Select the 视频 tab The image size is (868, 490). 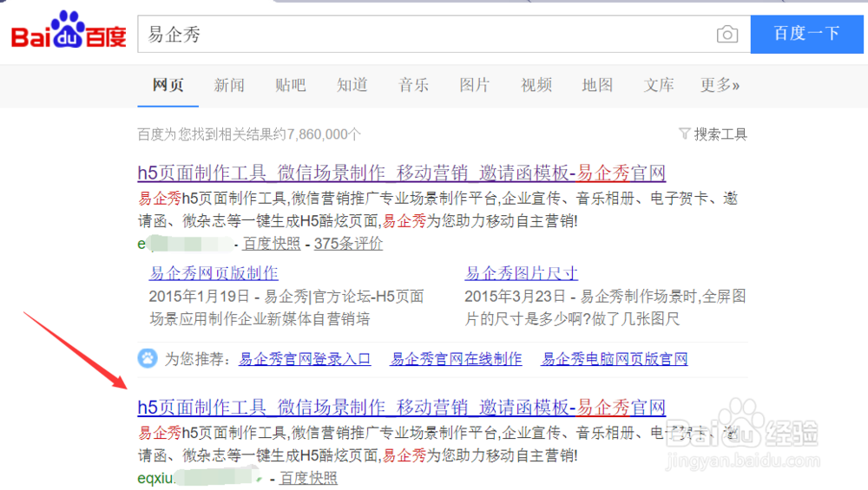click(536, 85)
